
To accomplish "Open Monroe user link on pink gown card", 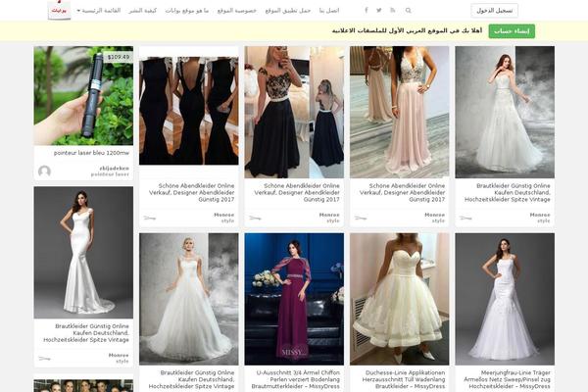I will [434, 215].
